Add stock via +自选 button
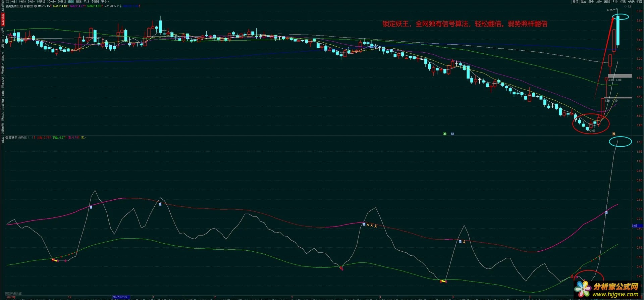Screen dimensions: 644x300 [x=631, y=2]
